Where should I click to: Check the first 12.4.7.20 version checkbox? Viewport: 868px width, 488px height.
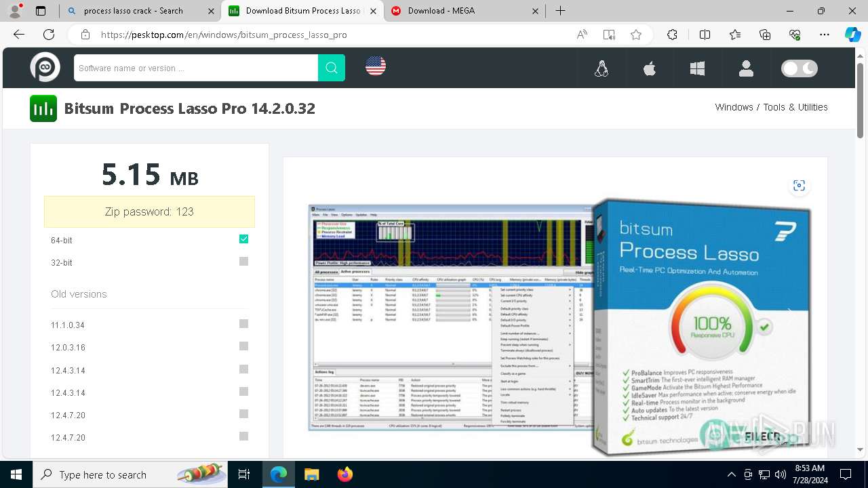click(243, 413)
